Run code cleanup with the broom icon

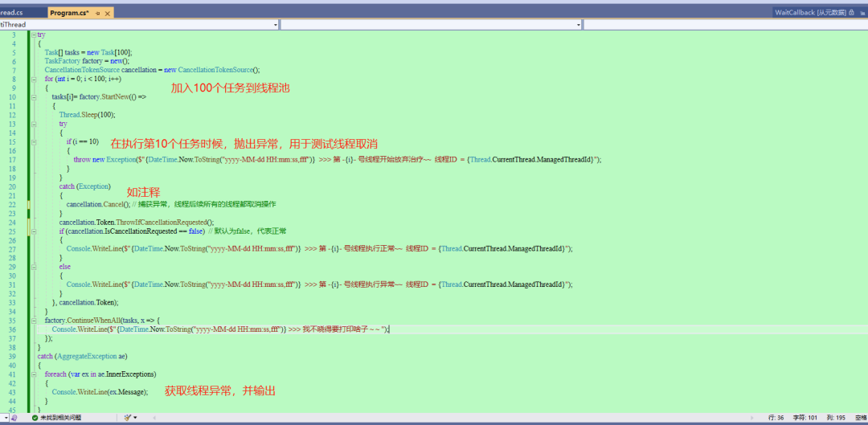pyautogui.click(x=128, y=417)
